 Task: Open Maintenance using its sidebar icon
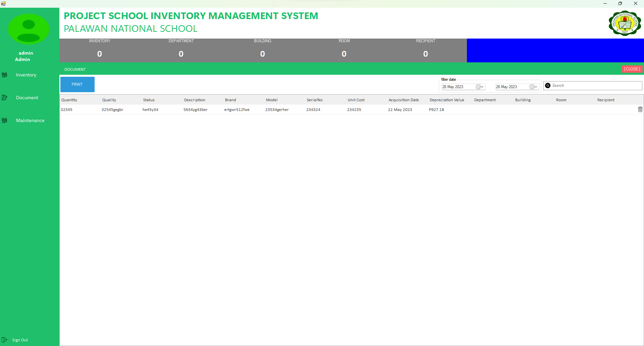click(5, 120)
